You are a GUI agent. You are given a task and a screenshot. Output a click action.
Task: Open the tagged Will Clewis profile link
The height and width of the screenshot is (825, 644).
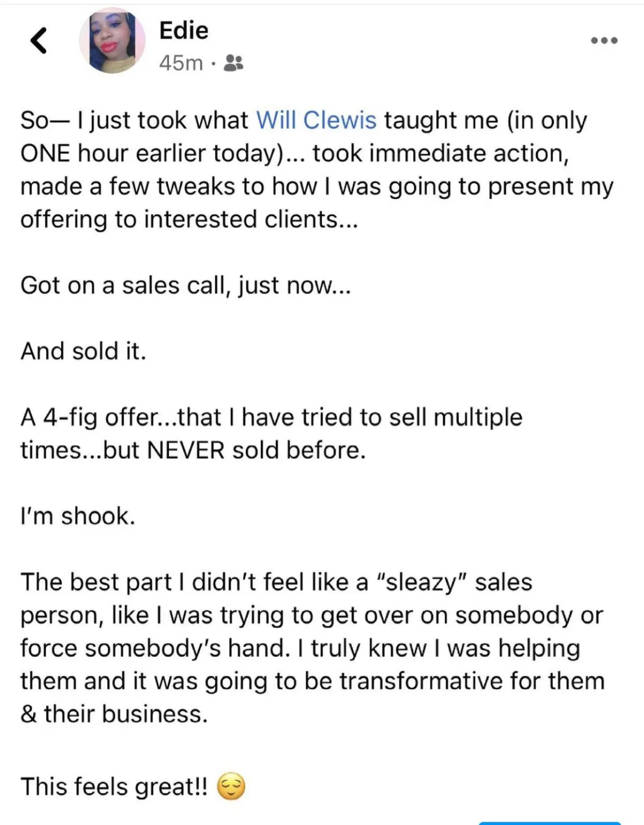point(316,120)
